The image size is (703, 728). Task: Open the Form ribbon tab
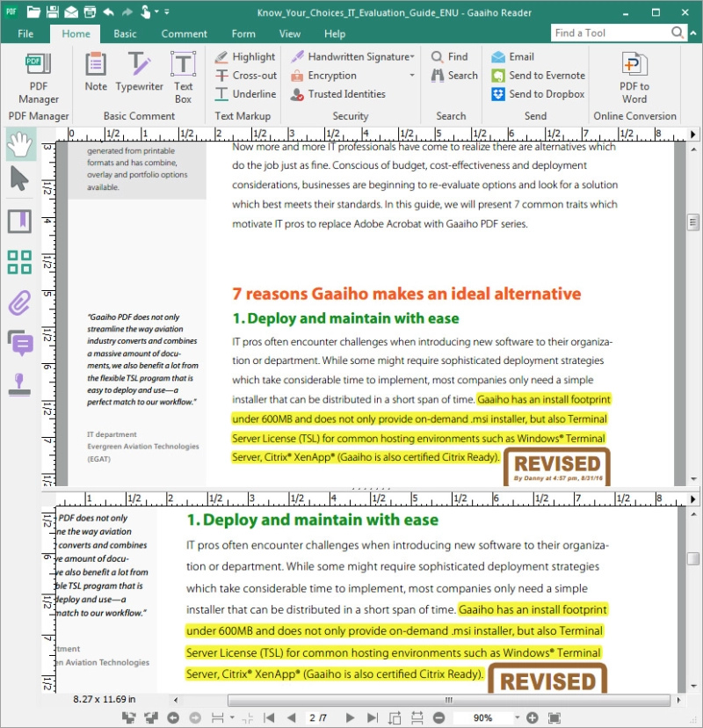[x=243, y=33]
